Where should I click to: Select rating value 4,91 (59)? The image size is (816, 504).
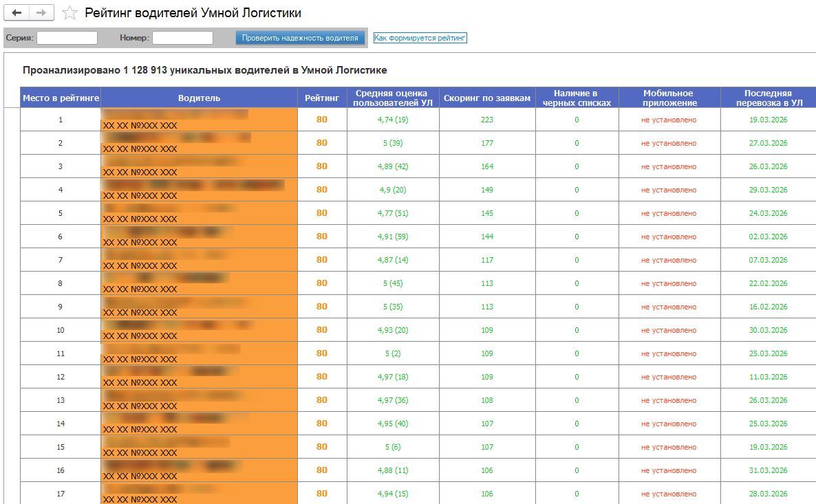coord(393,237)
